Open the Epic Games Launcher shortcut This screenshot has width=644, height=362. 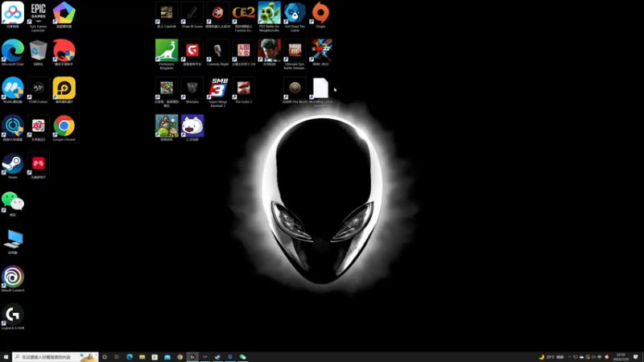tap(38, 15)
